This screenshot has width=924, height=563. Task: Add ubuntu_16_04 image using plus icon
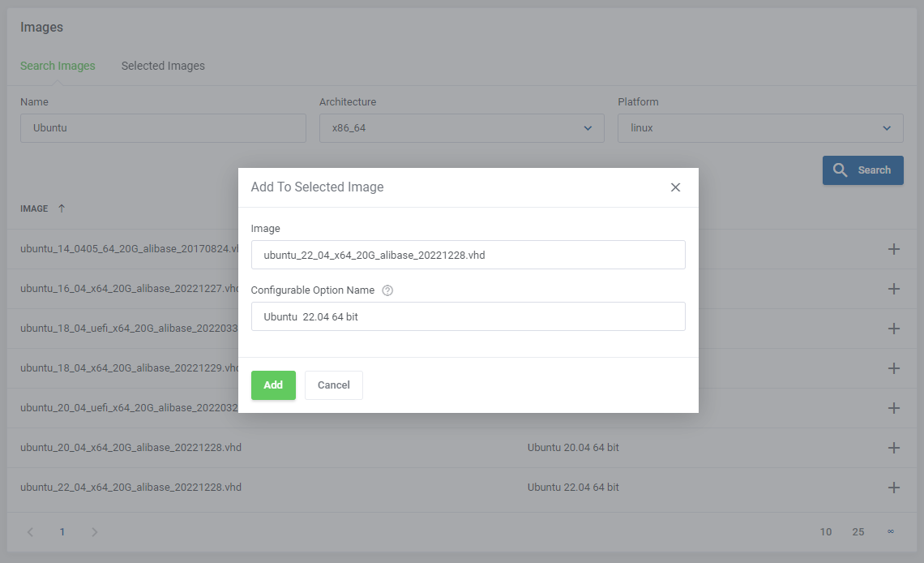[894, 289]
